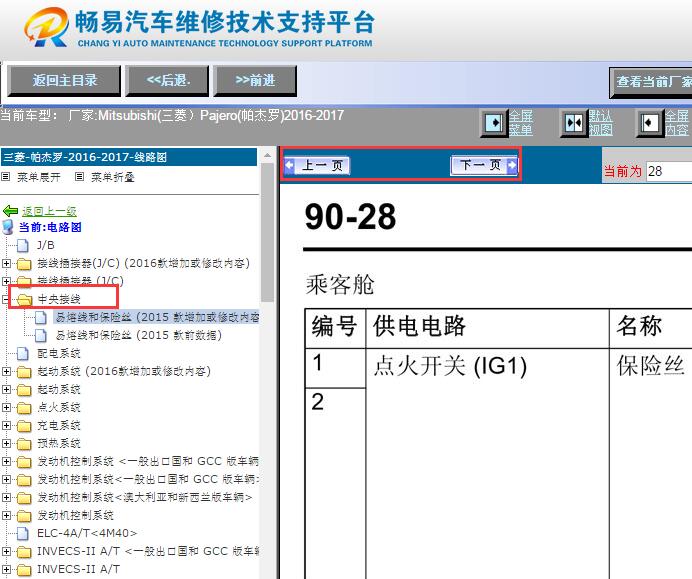Open the 查看当前厂家 button
This screenshot has height=579, width=692.
[x=651, y=83]
